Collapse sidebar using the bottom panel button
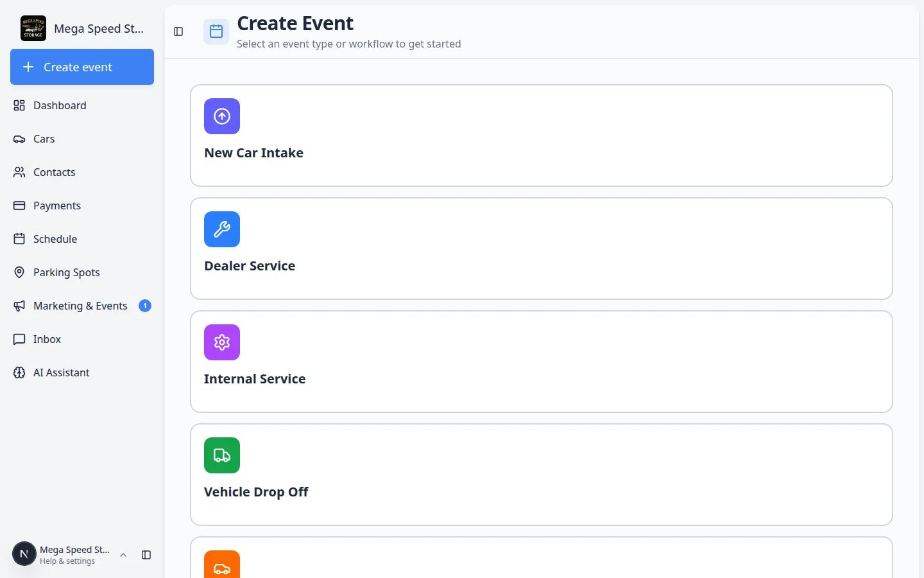Screen dimensions: 924x578 point(146,555)
